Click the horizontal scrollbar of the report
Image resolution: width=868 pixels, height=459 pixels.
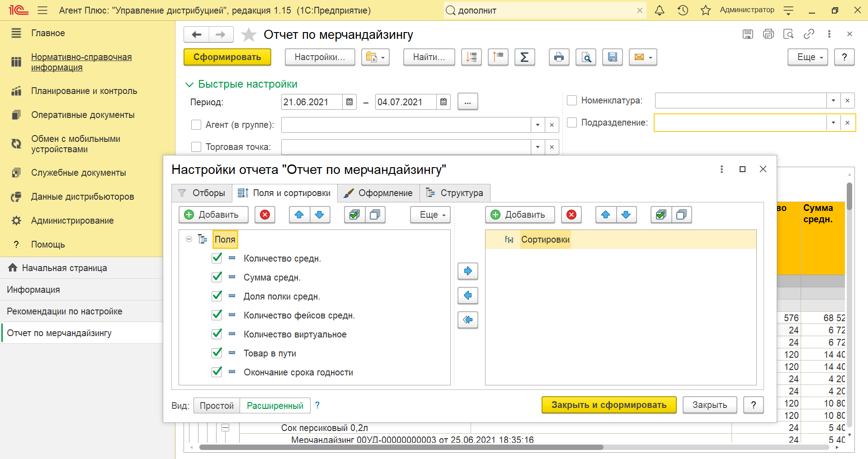[401, 447]
